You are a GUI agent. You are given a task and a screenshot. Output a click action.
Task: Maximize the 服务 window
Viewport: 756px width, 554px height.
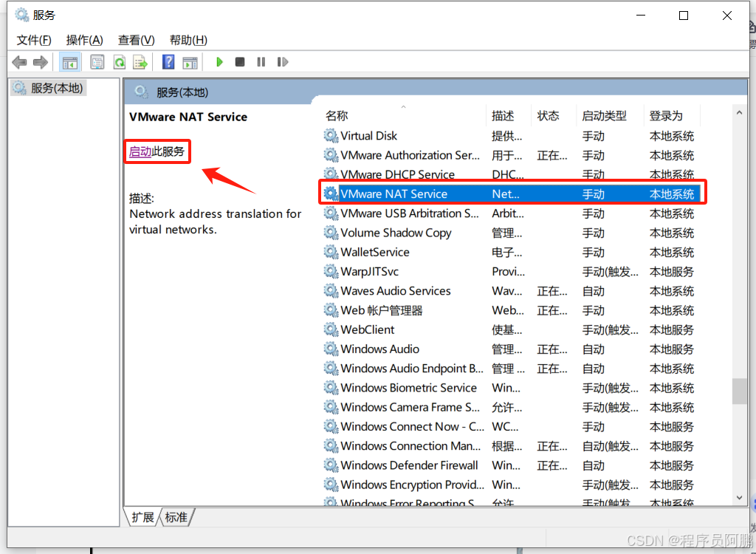[684, 16]
